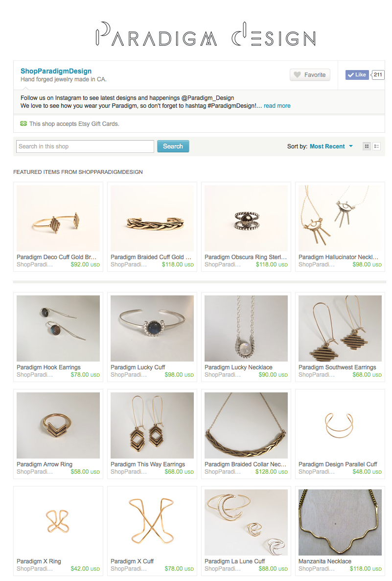
Task: Select Manzanita Necklace thumbnail
Action: point(340,522)
